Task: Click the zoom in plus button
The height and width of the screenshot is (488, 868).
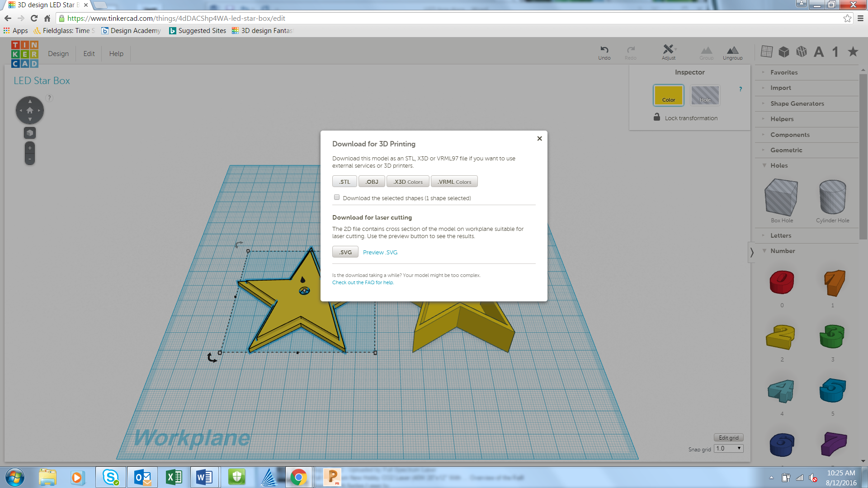Action: (x=30, y=148)
